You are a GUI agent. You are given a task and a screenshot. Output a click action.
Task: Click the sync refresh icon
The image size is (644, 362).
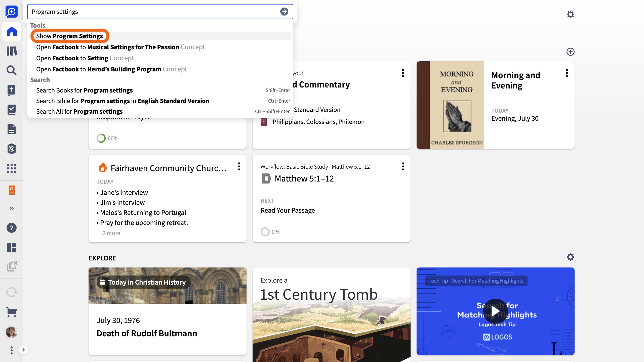[12, 292]
